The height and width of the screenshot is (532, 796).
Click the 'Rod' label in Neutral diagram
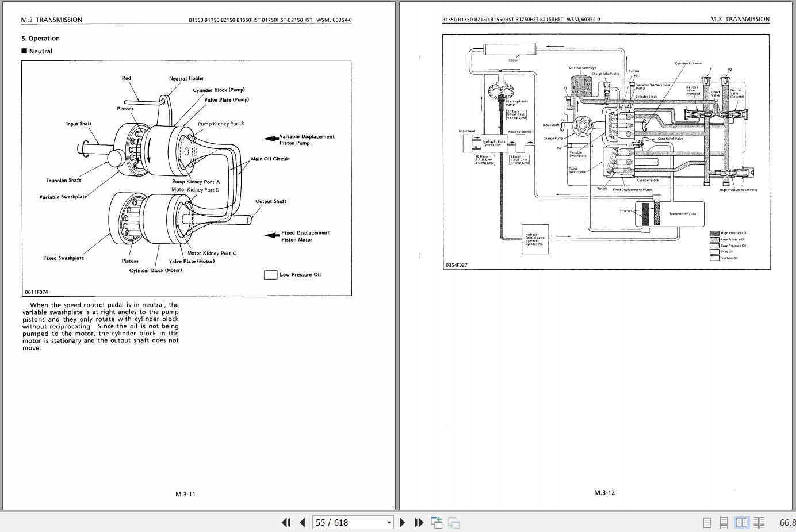pos(127,78)
